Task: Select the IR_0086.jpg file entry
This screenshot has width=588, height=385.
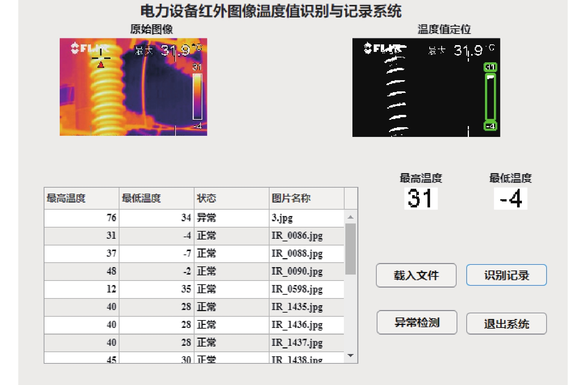Action: [x=297, y=236]
